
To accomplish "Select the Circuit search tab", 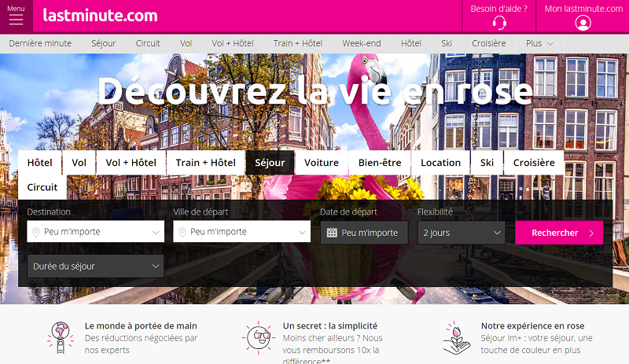I will click(42, 187).
